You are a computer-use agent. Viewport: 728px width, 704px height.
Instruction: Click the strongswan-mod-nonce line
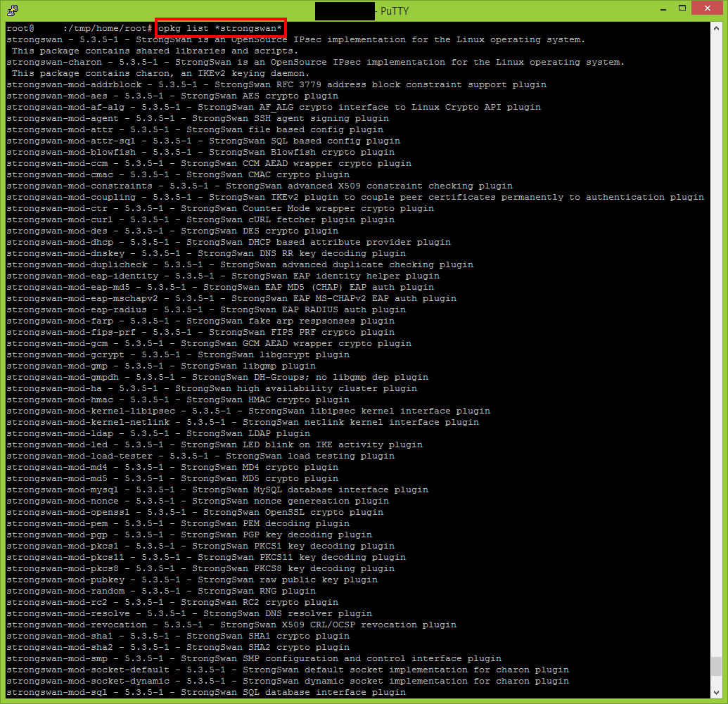(x=198, y=501)
